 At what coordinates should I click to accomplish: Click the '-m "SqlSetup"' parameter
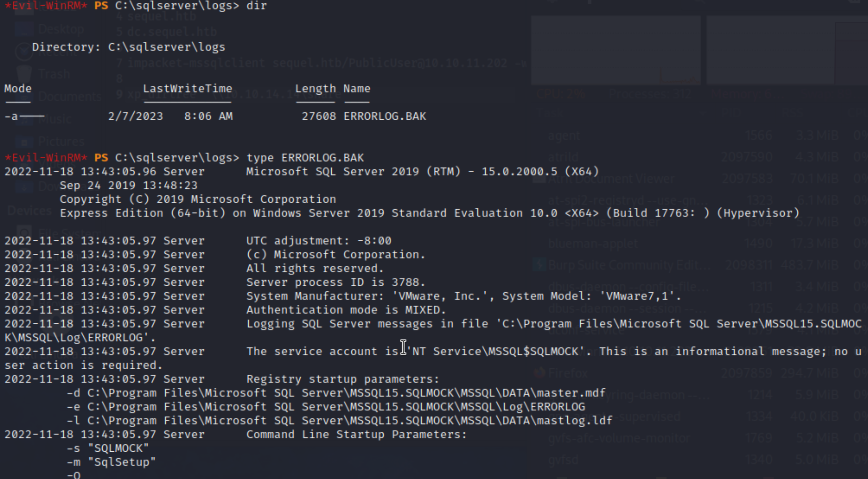111,462
